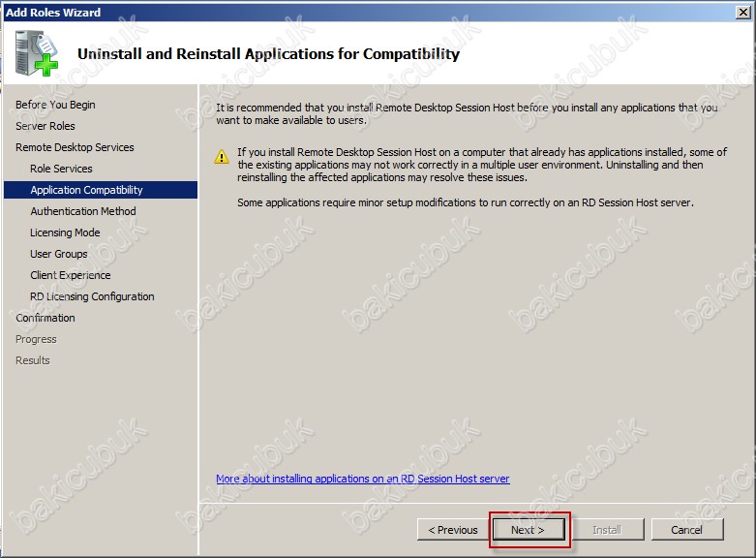Screen dimensions: 756x558
Task: Click the paragraph starting 'It is recommended that you install'
Action: (x=467, y=114)
